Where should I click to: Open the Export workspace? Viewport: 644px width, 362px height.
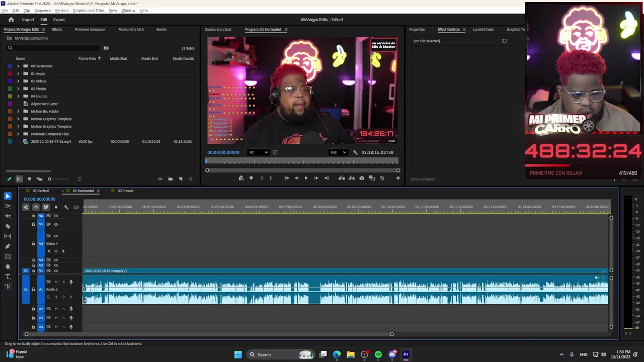pos(59,20)
